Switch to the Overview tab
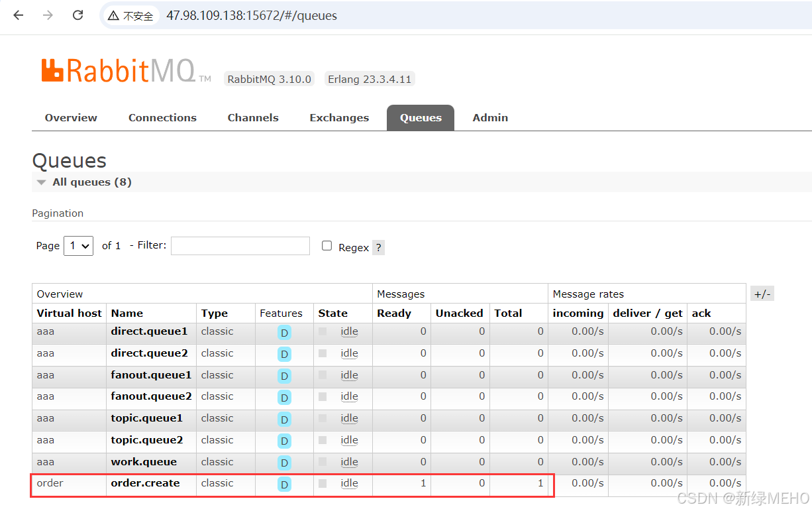The image size is (812, 511). tap(71, 117)
